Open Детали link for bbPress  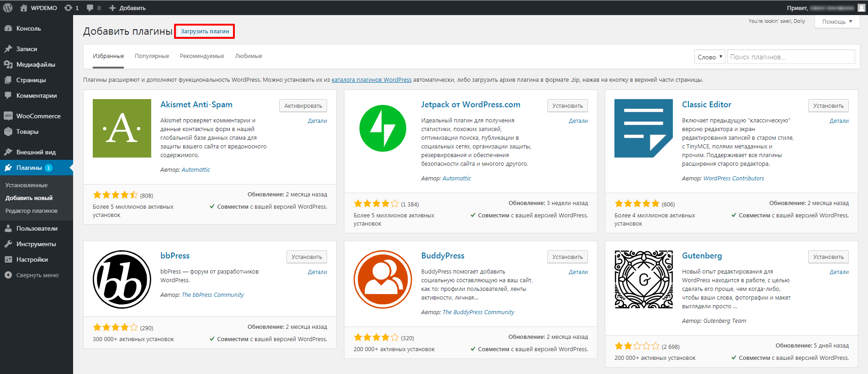click(318, 272)
